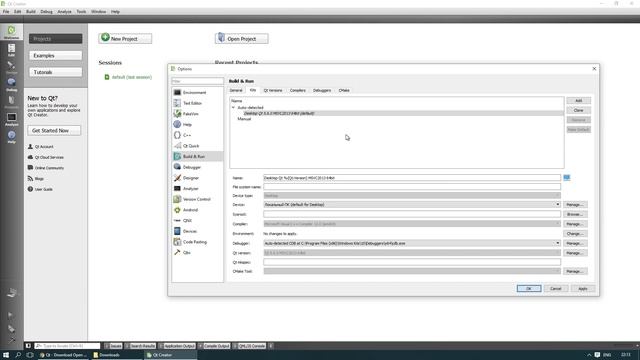Open Environment category in Options list
This screenshot has height=360, width=640.
pos(198,93)
